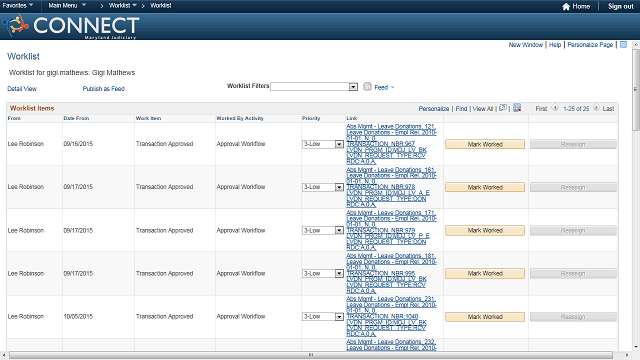Mark Worked for TRANSACTION_NBR 978 row
Image resolution: width=640 pixels, height=360 pixels.
tap(485, 187)
